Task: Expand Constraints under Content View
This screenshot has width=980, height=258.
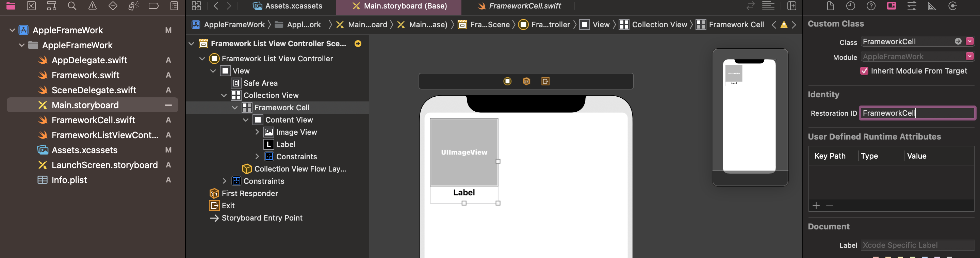Action: (x=257, y=156)
